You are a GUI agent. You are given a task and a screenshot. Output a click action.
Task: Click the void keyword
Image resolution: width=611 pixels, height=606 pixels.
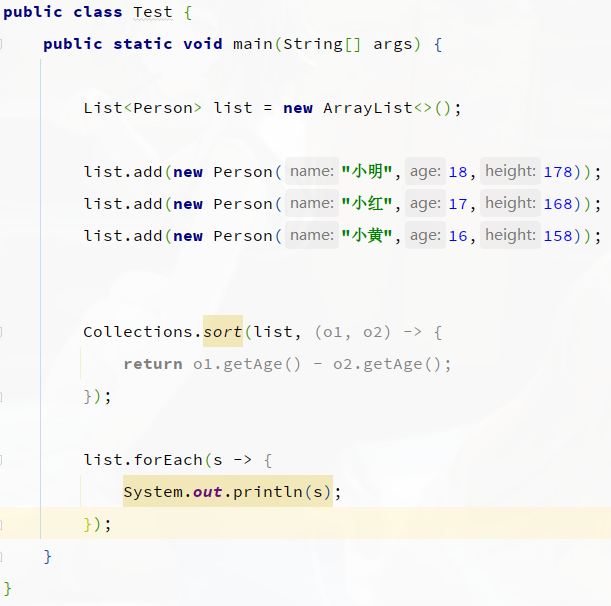[x=203, y=44]
